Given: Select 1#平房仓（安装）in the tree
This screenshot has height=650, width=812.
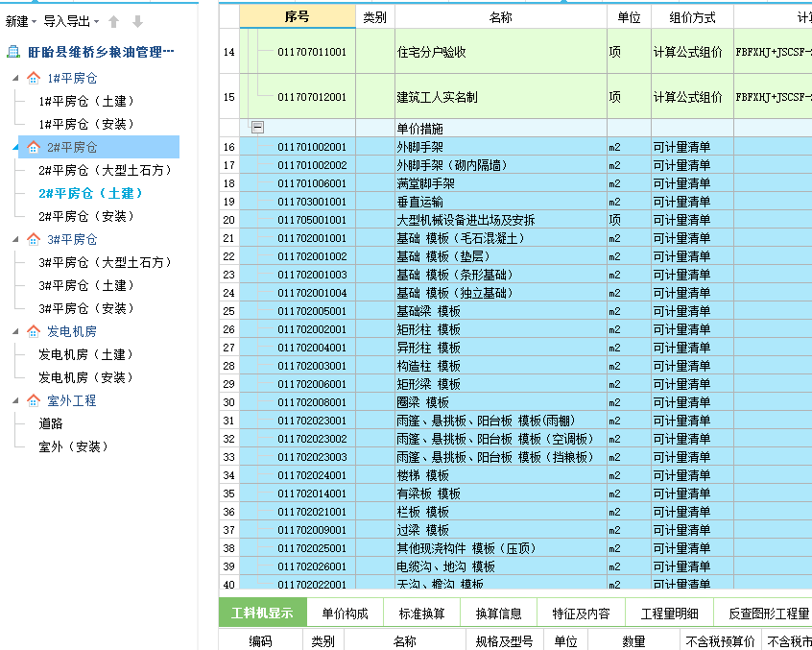Looking at the screenshot, I should (86, 124).
